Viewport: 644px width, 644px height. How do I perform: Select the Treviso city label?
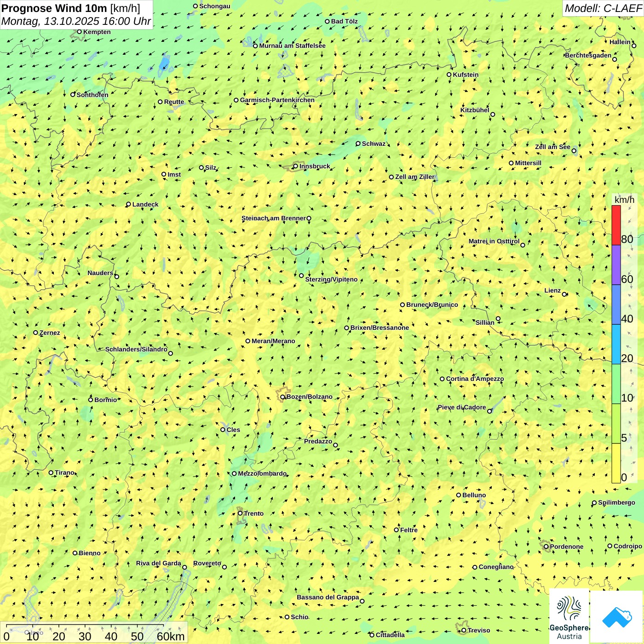(x=479, y=630)
